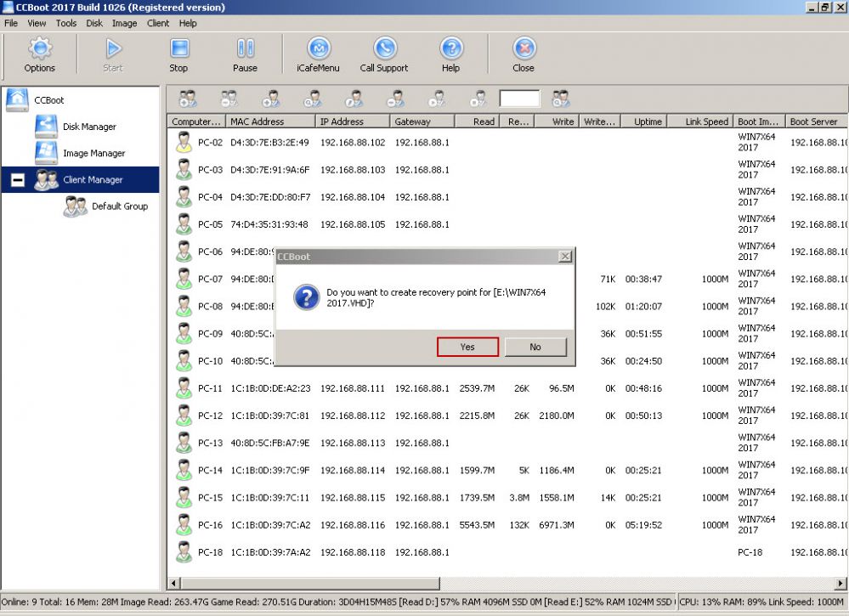The width and height of the screenshot is (849, 616).
Task: Open the Image menu
Action: point(124,23)
